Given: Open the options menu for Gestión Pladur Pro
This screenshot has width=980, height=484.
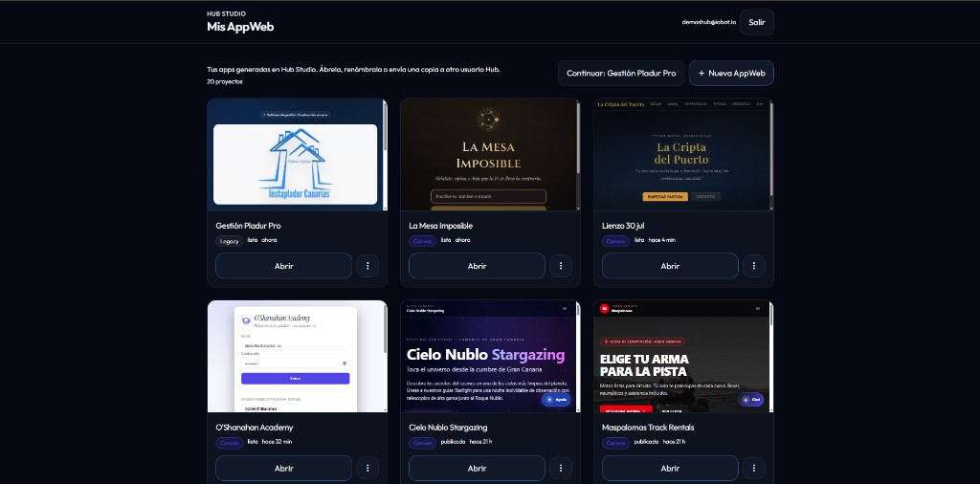Looking at the screenshot, I should [x=367, y=266].
